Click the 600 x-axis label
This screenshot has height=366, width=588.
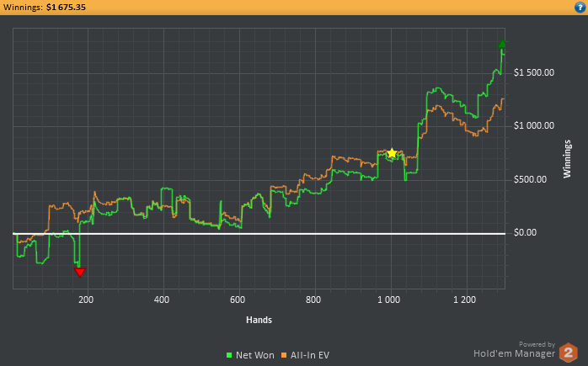238,300
